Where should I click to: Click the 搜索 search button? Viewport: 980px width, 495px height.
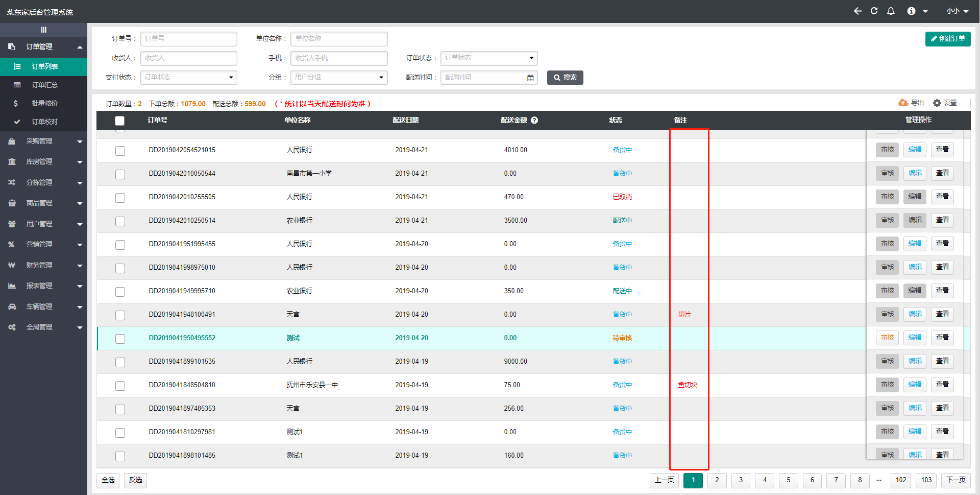[565, 78]
